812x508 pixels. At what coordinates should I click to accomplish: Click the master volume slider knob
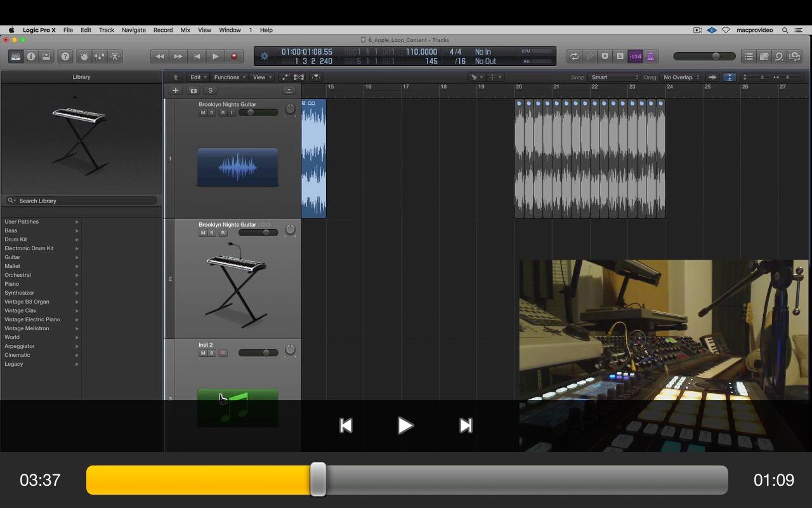[716, 57]
